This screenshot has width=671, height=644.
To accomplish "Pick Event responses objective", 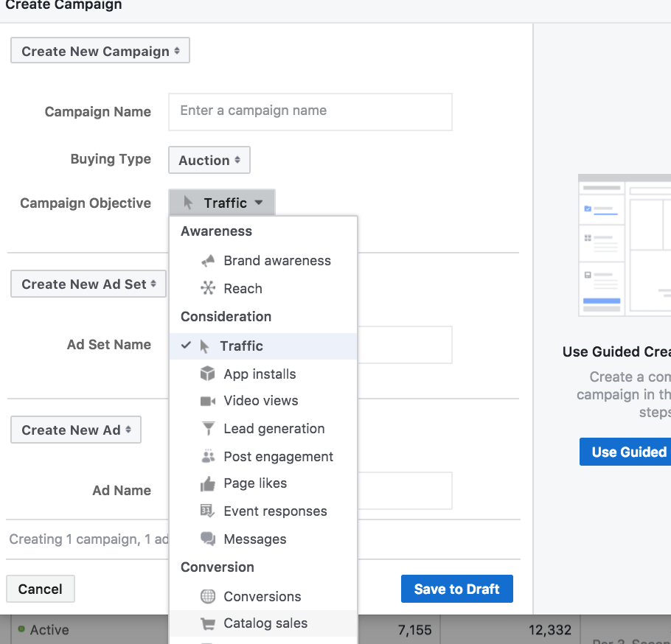I will 263,511.
